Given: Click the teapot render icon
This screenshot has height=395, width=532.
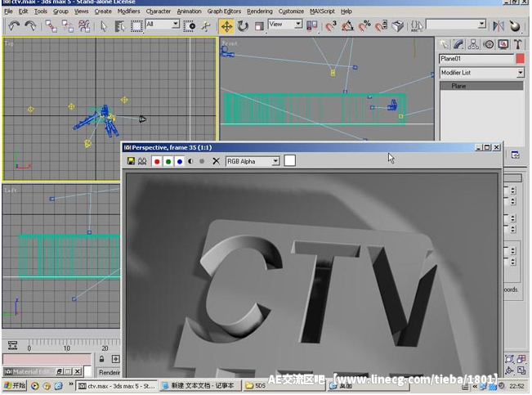Looking at the screenshot, I should [x=515, y=26].
